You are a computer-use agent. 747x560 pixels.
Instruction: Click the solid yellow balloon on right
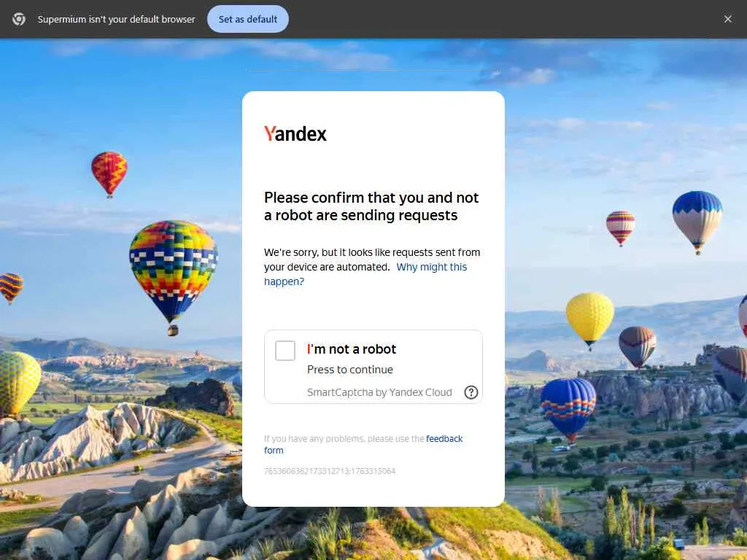point(589,321)
